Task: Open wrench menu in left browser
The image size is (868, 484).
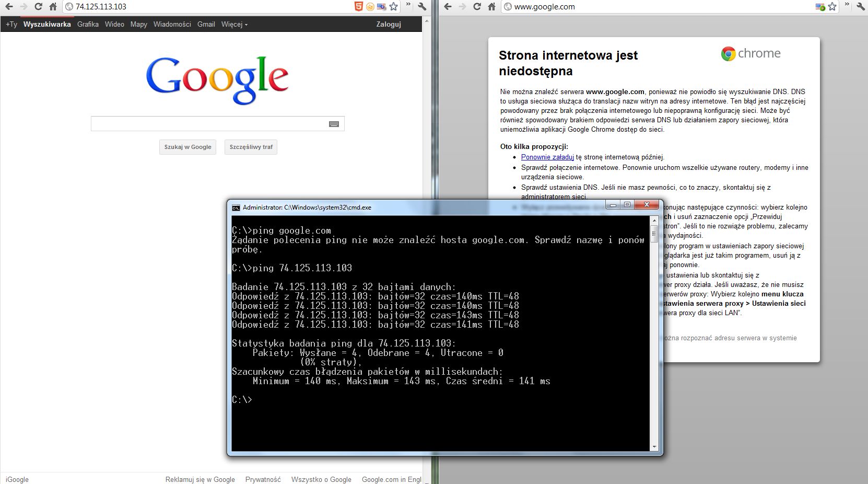Action: tap(422, 6)
